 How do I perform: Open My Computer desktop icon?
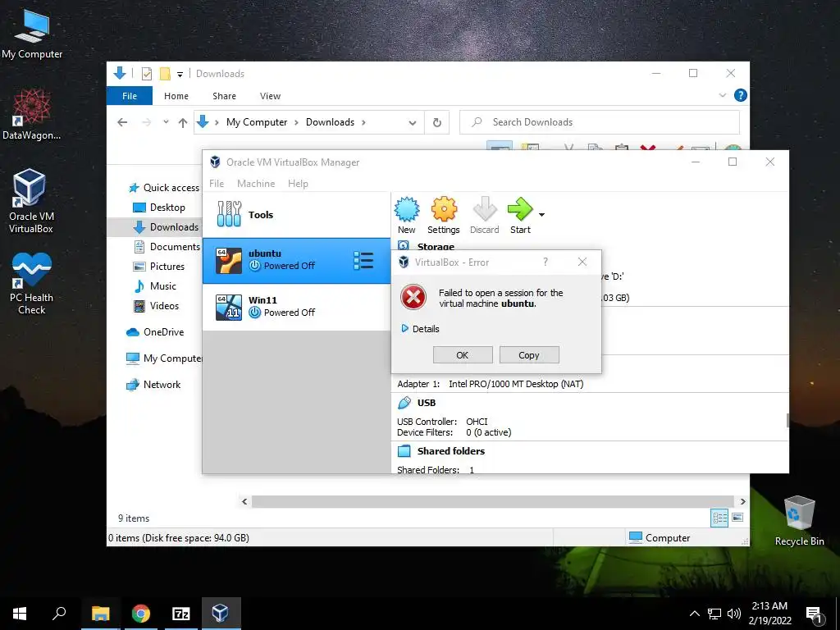click(x=32, y=34)
